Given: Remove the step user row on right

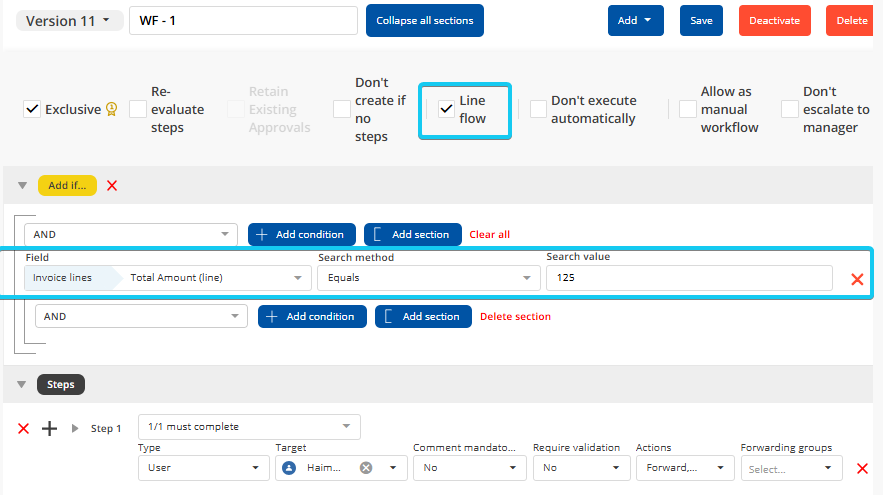Looking at the screenshot, I should click(862, 468).
